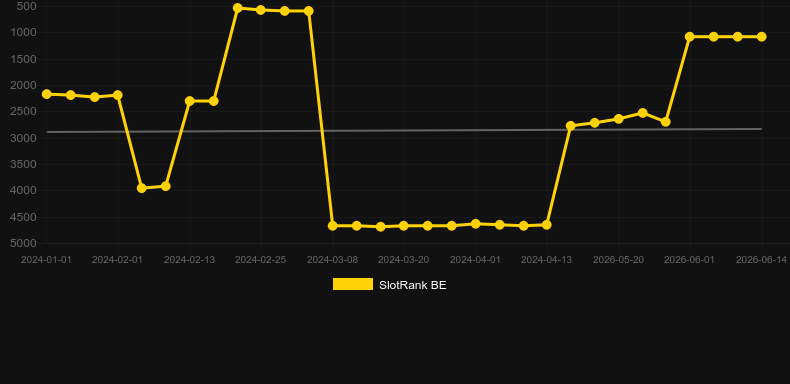Click the 3000 y-axis label
This screenshot has height=384, width=790.
coord(23,138)
